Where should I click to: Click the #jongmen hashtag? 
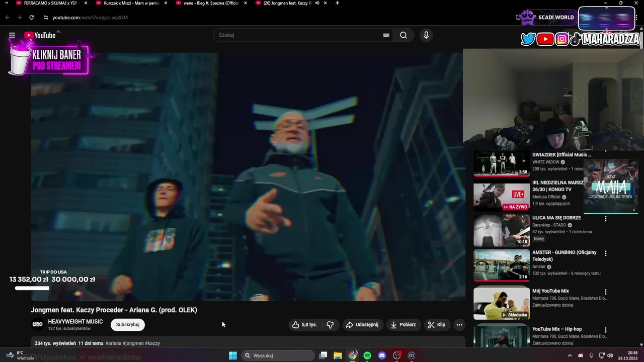[133, 343]
